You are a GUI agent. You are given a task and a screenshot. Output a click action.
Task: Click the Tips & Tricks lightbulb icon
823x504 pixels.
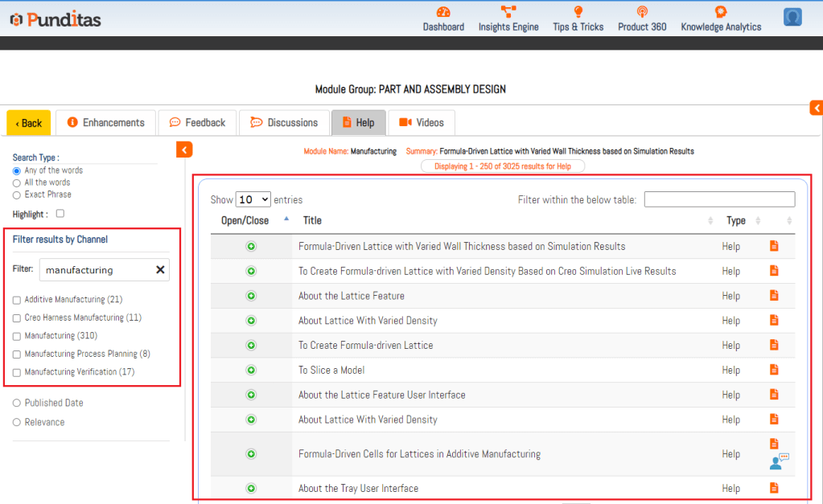[578, 12]
